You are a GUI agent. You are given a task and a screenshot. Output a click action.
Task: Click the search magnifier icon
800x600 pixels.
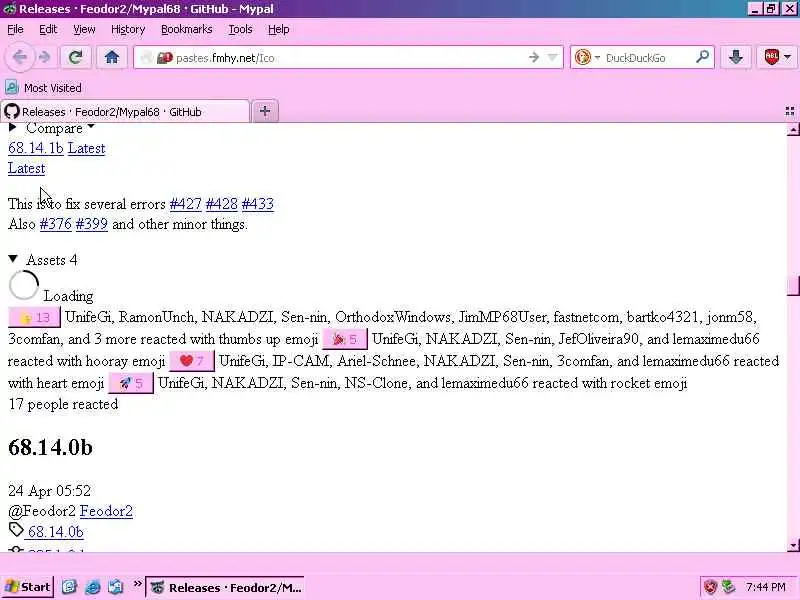tap(703, 57)
